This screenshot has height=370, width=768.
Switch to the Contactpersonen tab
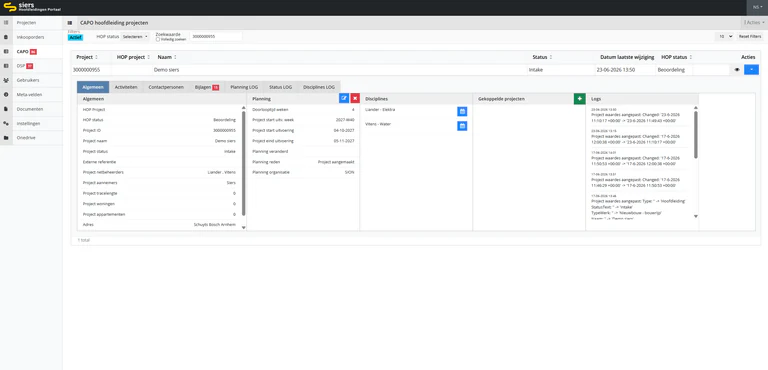[x=166, y=87]
